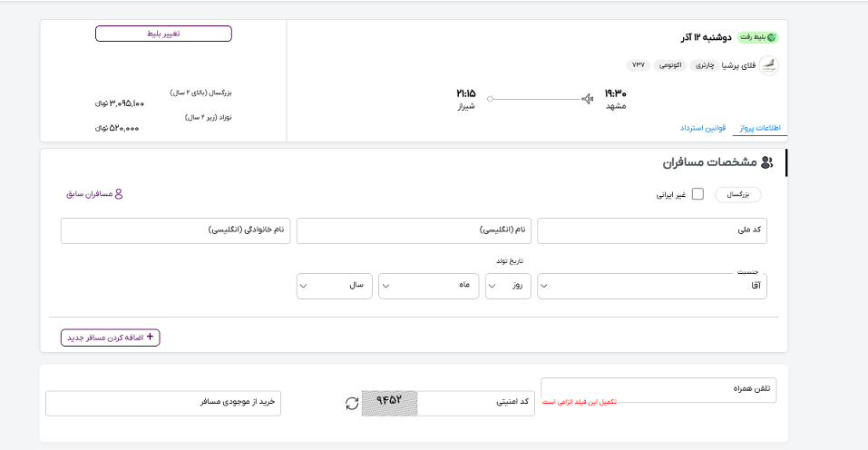The height and width of the screenshot is (450, 868).
Task: Open the سال birth year dropdown
Action: (335, 286)
